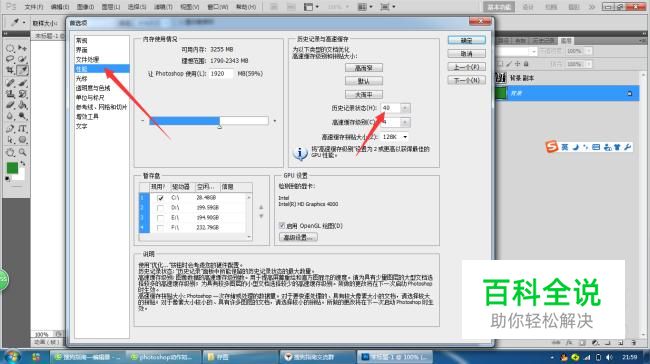The image size is (650, 364).
Task: Select the Type tool
Action: 22,129
